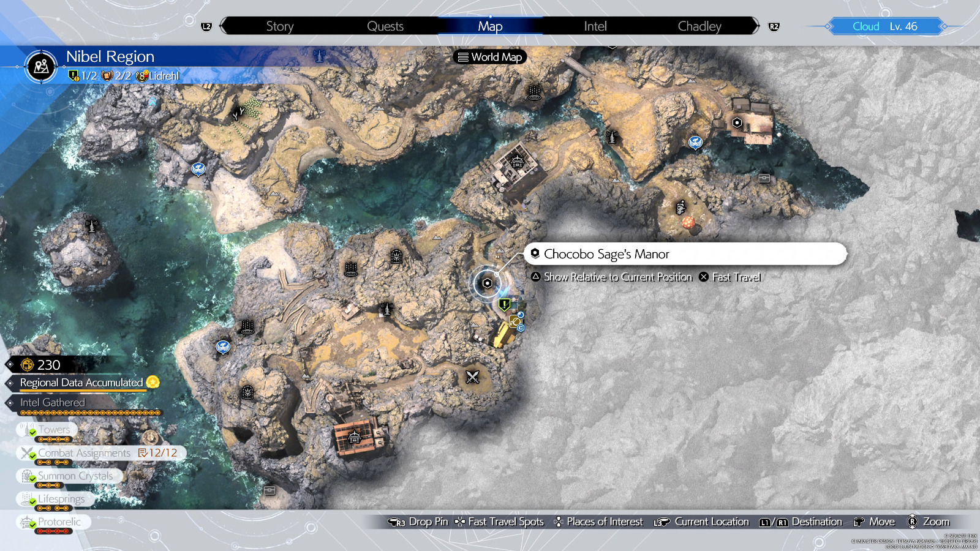Screen dimensions: 980x551
Task: Select the Chocobo Sage's Manor map marker
Action: (487, 283)
